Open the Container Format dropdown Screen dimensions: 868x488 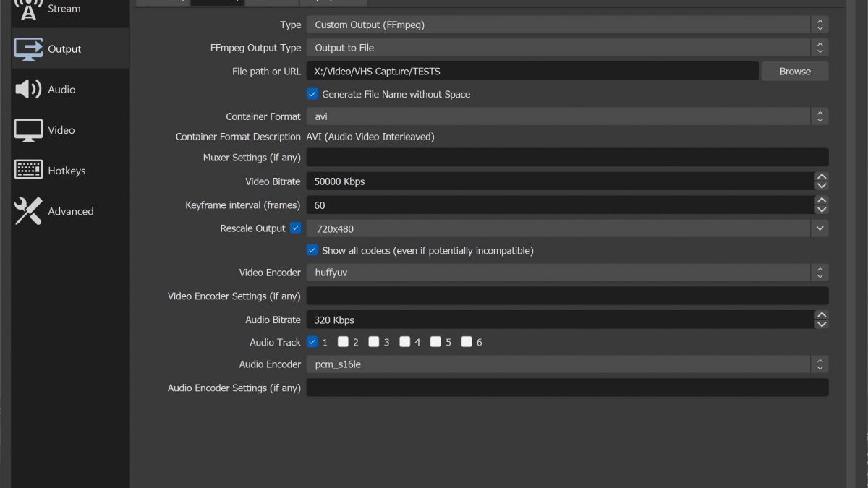(567, 116)
